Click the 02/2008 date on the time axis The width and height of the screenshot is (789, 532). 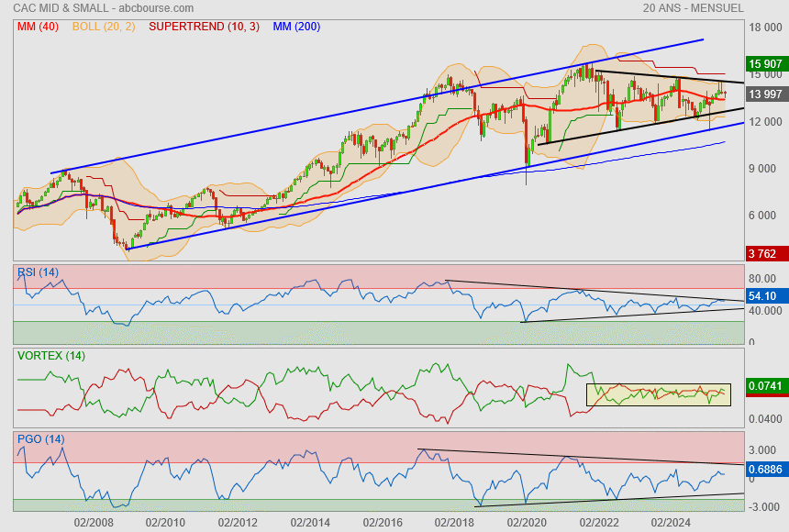tap(93, 522)
